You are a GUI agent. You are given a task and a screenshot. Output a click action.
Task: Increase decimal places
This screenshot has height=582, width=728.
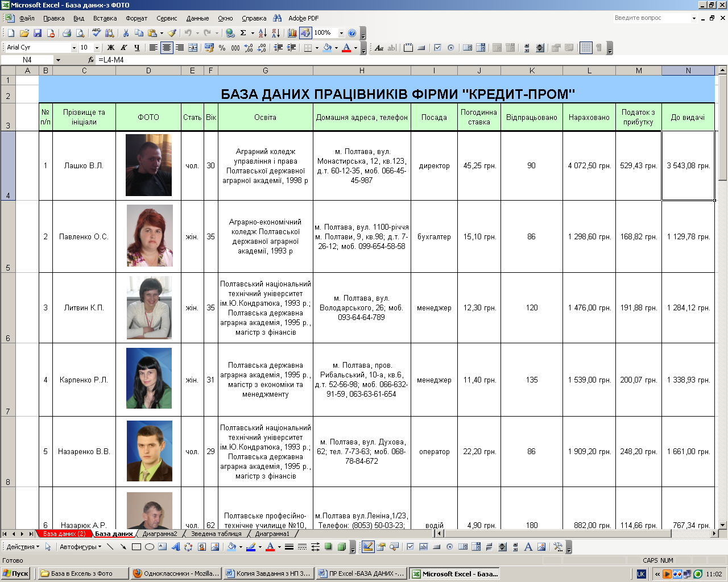[x=249, y=48]
